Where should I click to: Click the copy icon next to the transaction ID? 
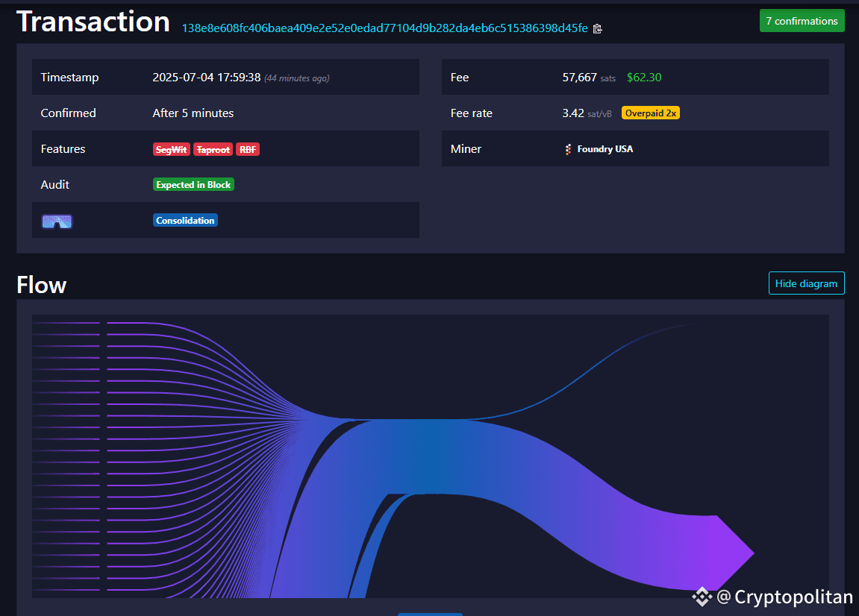(596, 28)
